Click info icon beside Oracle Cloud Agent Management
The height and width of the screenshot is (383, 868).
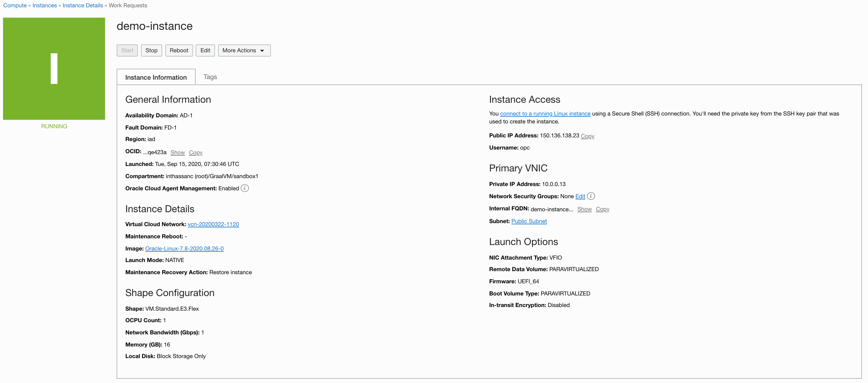[244, 188]
